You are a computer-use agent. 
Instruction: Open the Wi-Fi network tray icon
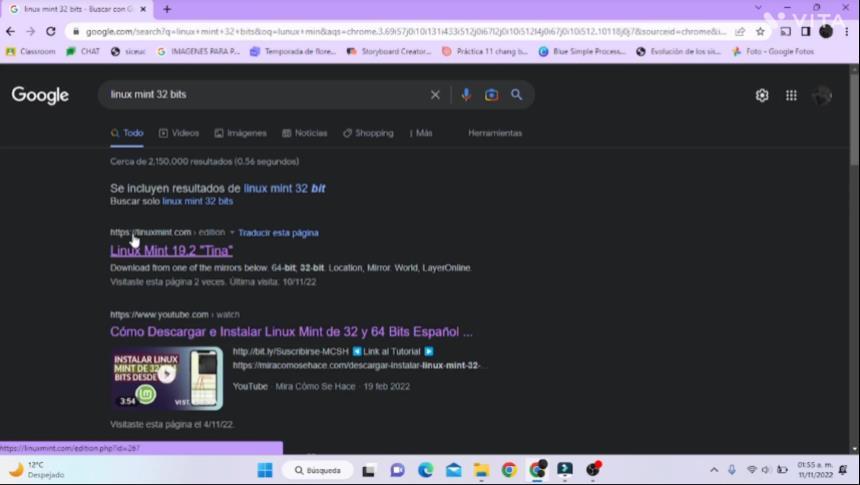point(751,470)
